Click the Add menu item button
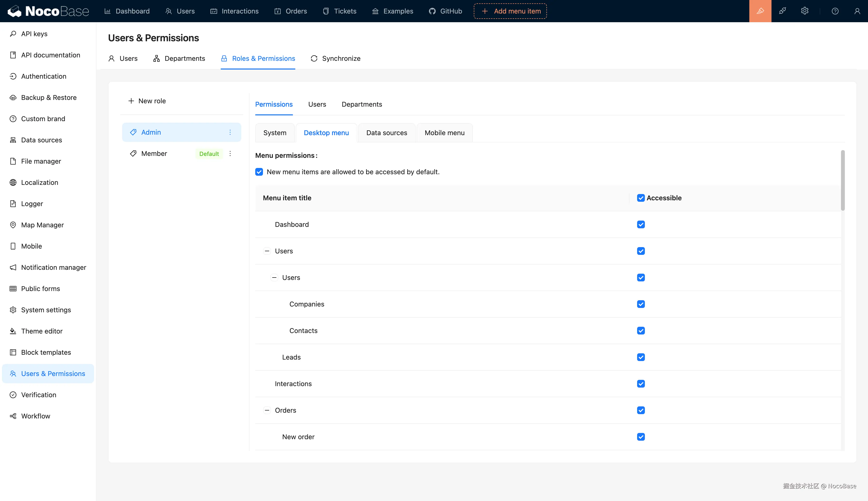Image resolution: width=868 pixels, height=501 pixels. pos(510,11)
